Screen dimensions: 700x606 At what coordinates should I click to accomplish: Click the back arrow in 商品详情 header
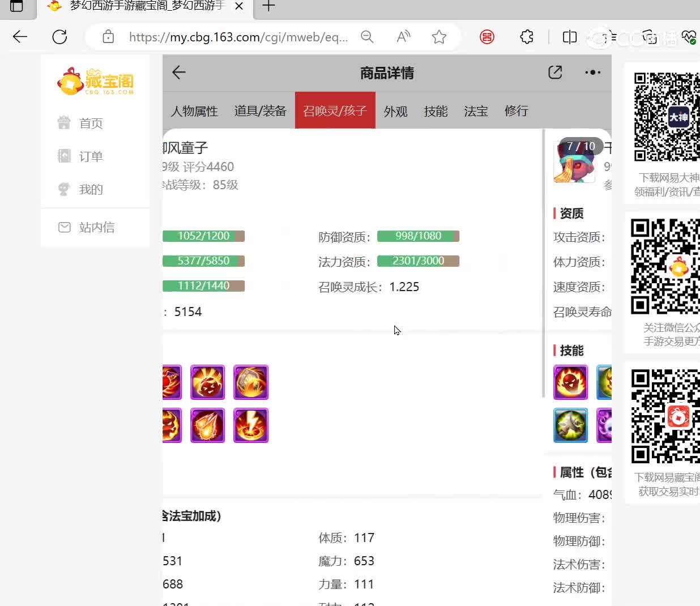pos(179,72)
